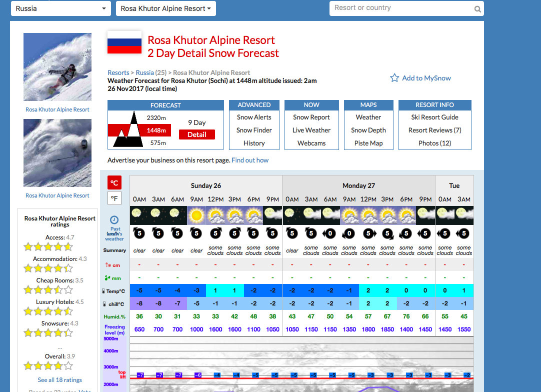Open the See all 18 ratings link
This screenshot has height=392, width=541.
coord(59,380)
